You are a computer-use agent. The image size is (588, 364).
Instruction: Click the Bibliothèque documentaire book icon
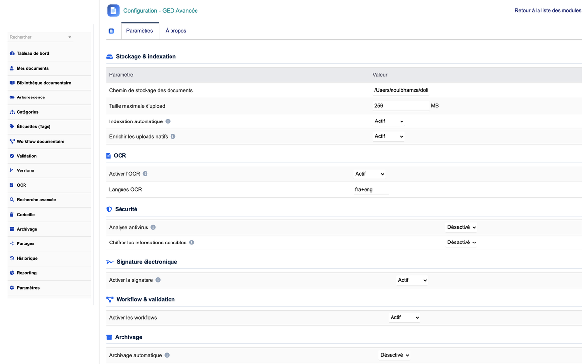point(12,83)
